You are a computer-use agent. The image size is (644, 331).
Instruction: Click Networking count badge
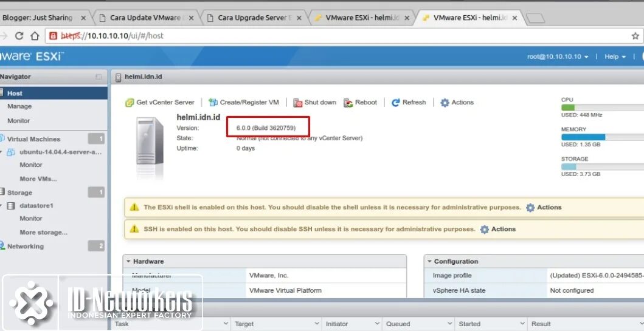coord(96,246)
